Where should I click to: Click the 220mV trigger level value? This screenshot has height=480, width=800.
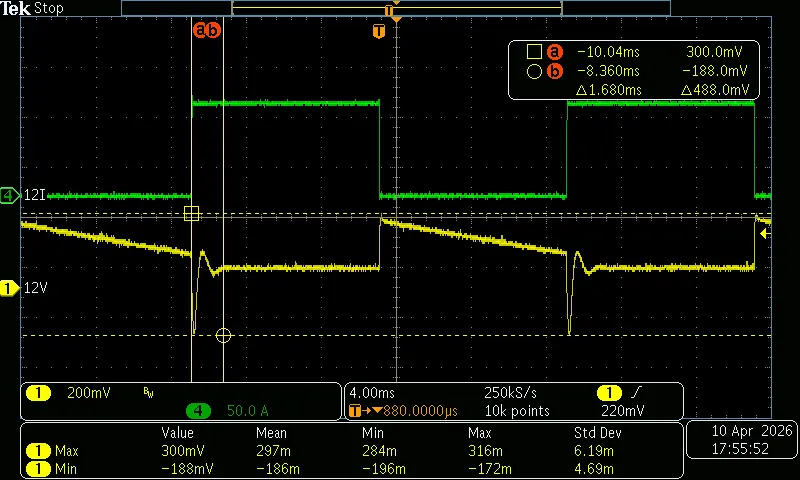622,411
